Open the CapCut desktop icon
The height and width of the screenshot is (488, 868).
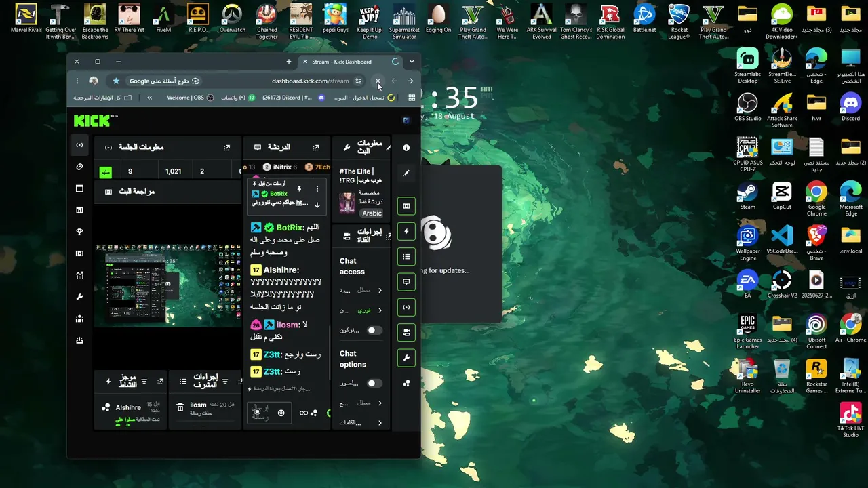point(782,196)
